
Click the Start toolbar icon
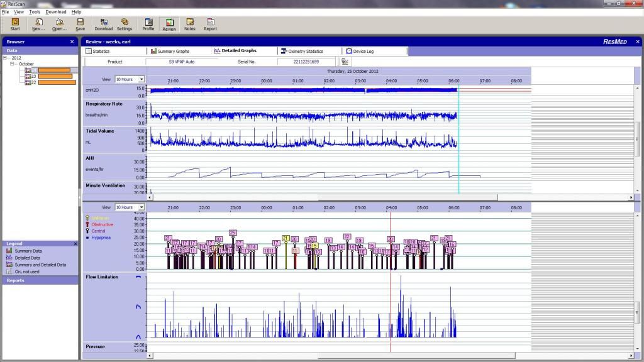point(15,25)
